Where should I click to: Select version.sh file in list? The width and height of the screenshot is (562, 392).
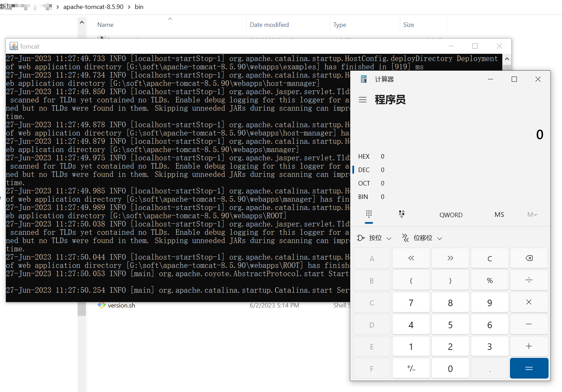[121, 305]
